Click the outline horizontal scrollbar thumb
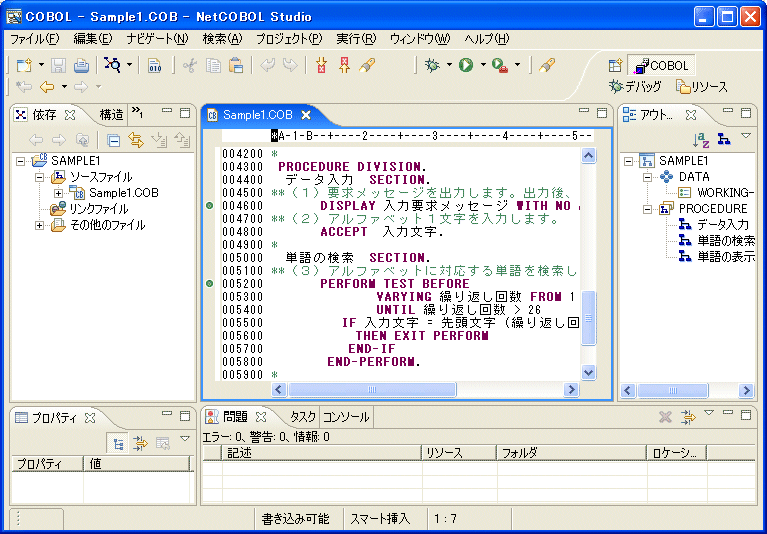 (673, 391)
